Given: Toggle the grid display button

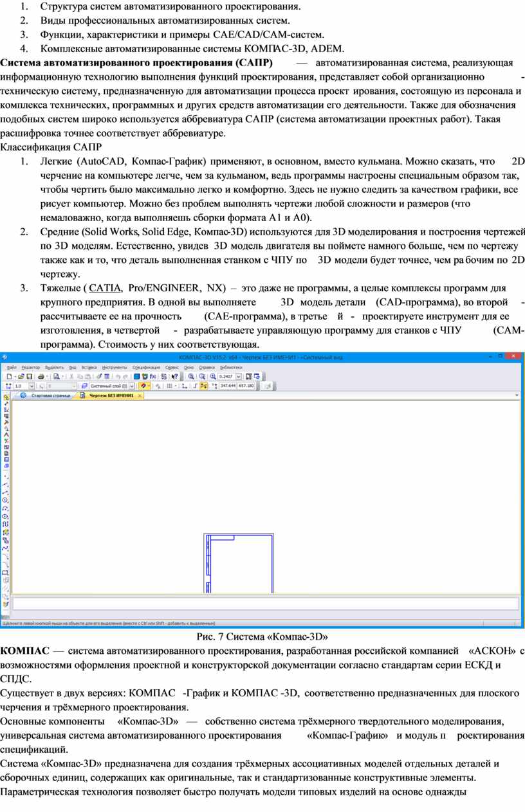Looking at the screenshot, I should (169, 386).
